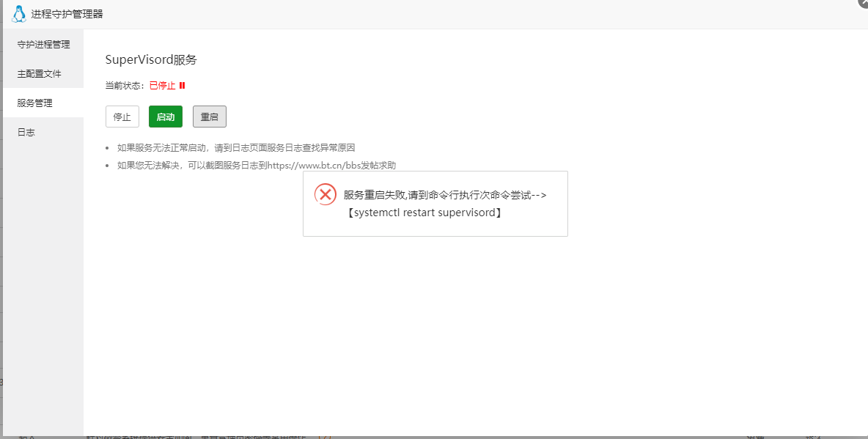Click the green 启动 button
This screenshot has width=868, height=439.
166,117
